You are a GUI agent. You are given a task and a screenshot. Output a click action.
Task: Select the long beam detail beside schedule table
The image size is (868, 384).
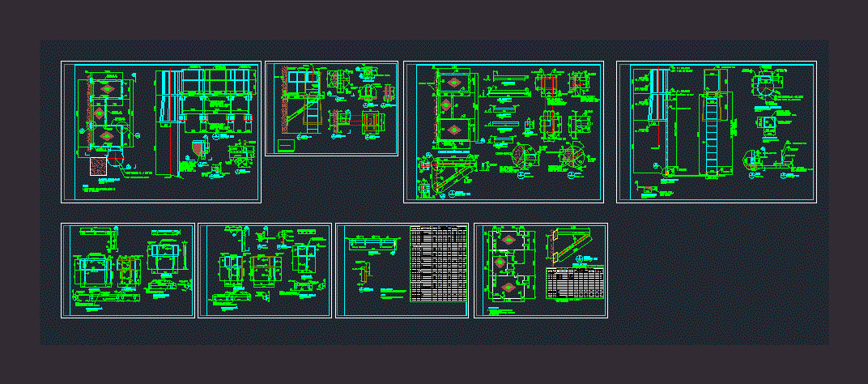pos(372,242)
